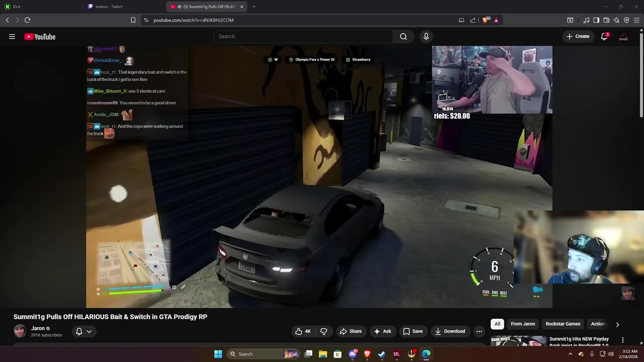644x362 pixels.
Task: Toggle the browser sidebar panel
Action: (x=596, y=20)
